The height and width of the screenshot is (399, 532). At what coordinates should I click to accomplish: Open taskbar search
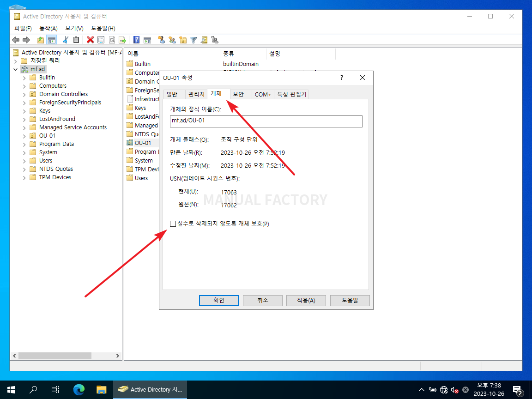33,389
